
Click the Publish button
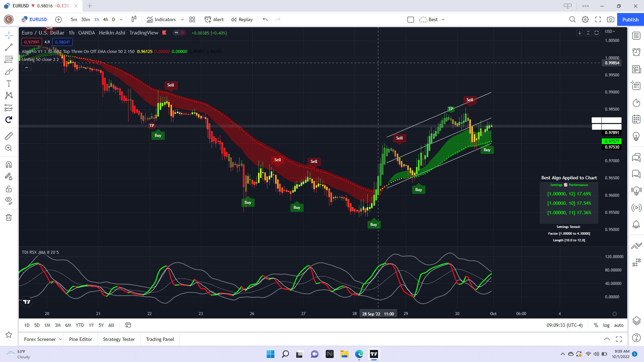[x=630, y=19]
